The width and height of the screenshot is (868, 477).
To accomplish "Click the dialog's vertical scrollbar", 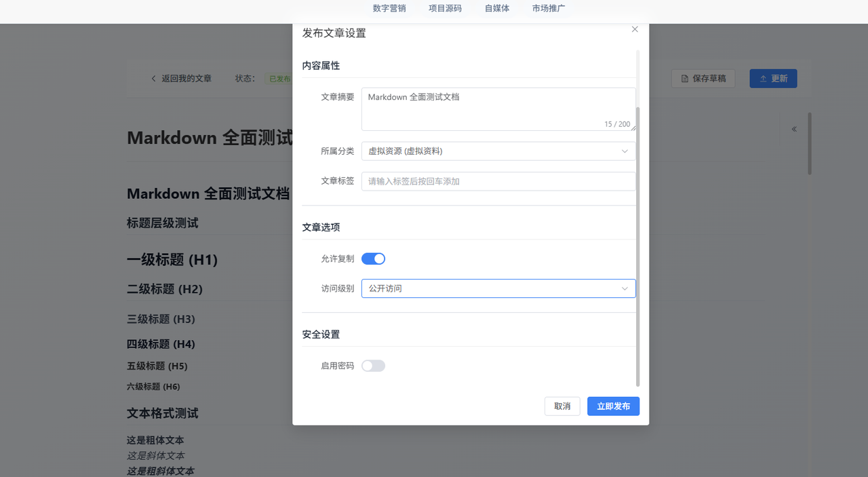I will tap(637, 248).
